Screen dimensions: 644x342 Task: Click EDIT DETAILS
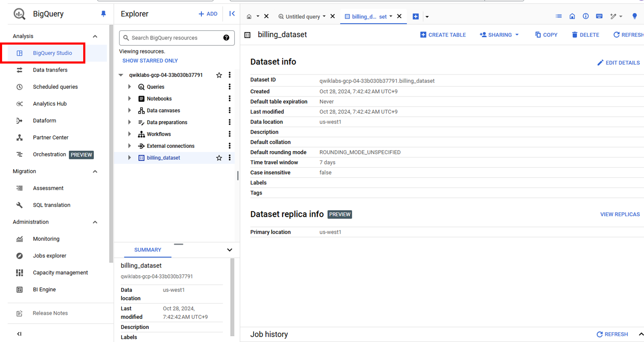point(618,63)
